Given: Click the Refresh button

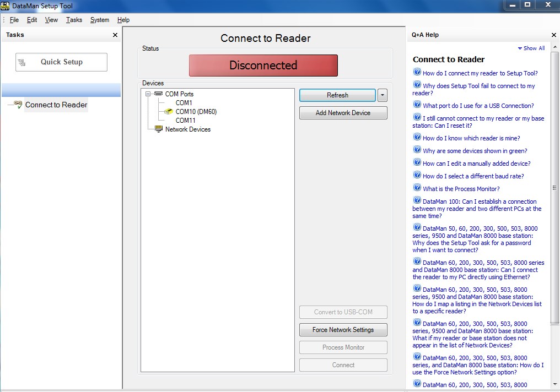Looking at the screenshot, I should [337, 95].
